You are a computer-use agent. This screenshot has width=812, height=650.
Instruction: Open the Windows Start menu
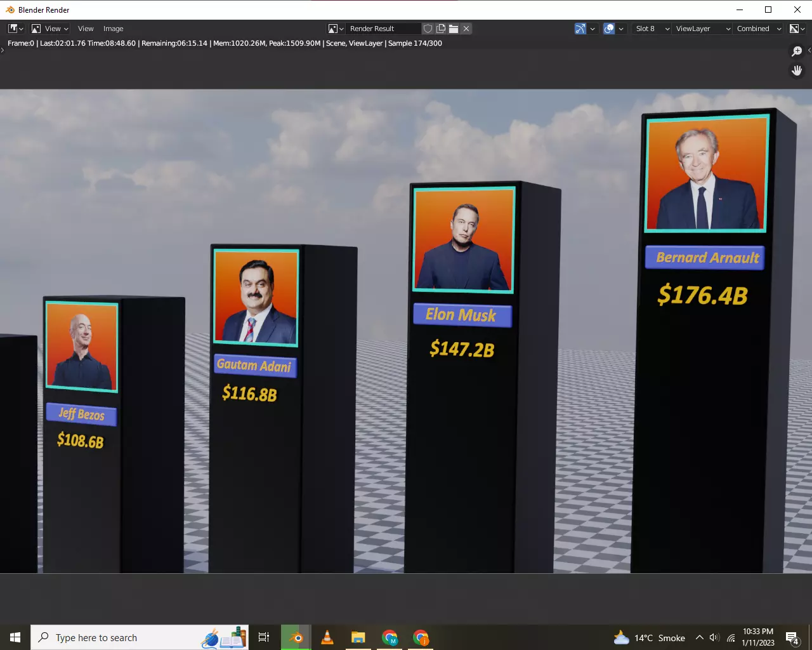tap(15, 637)
